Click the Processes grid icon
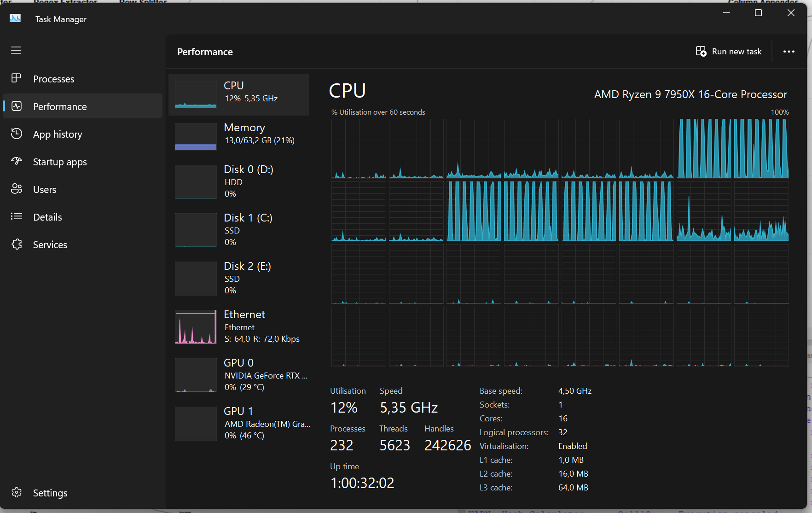Image resolution: width=812 pixels, height=513 pixels. point(17,78)
